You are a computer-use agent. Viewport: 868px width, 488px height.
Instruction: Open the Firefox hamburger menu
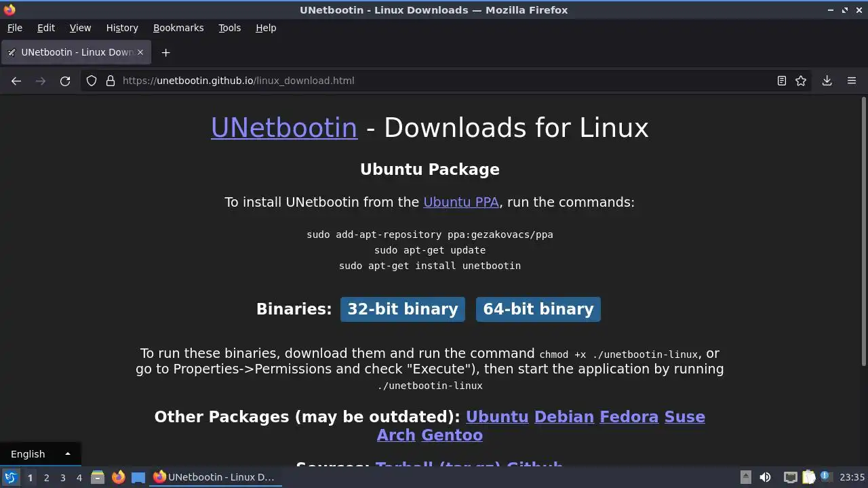click(852, 81)
